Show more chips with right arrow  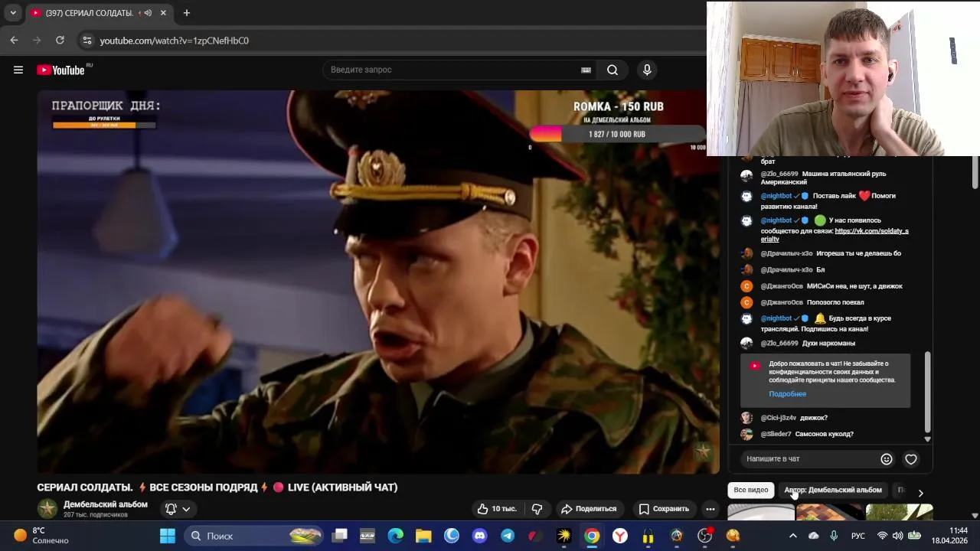point(920,493)
